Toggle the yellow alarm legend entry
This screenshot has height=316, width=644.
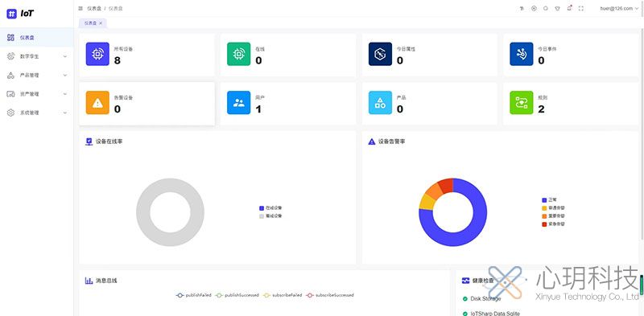click(554, 208)
